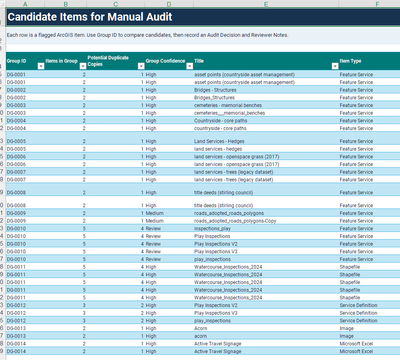Select the first DG-0001 Group ID cell
The height and width of the screenshot is (360, 400).
coord(25,74)
